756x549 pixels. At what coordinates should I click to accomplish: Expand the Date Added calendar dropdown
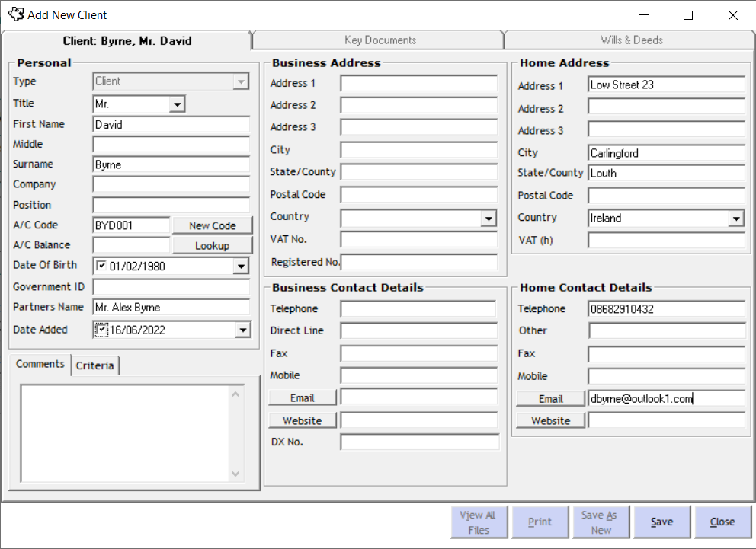tap(242, 330)
